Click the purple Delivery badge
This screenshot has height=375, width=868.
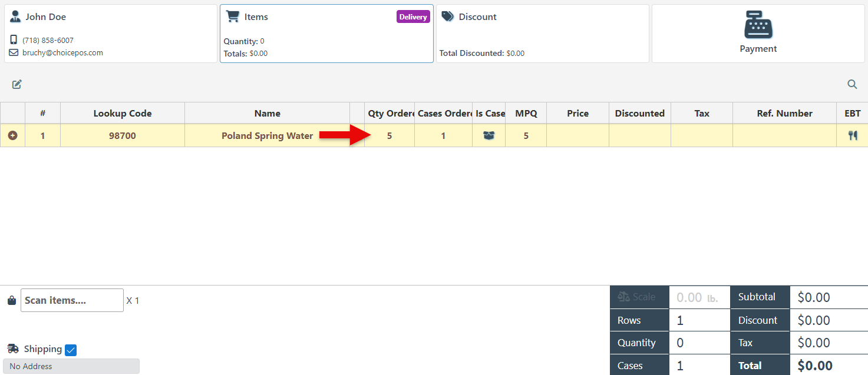click(x=412, y=17)
